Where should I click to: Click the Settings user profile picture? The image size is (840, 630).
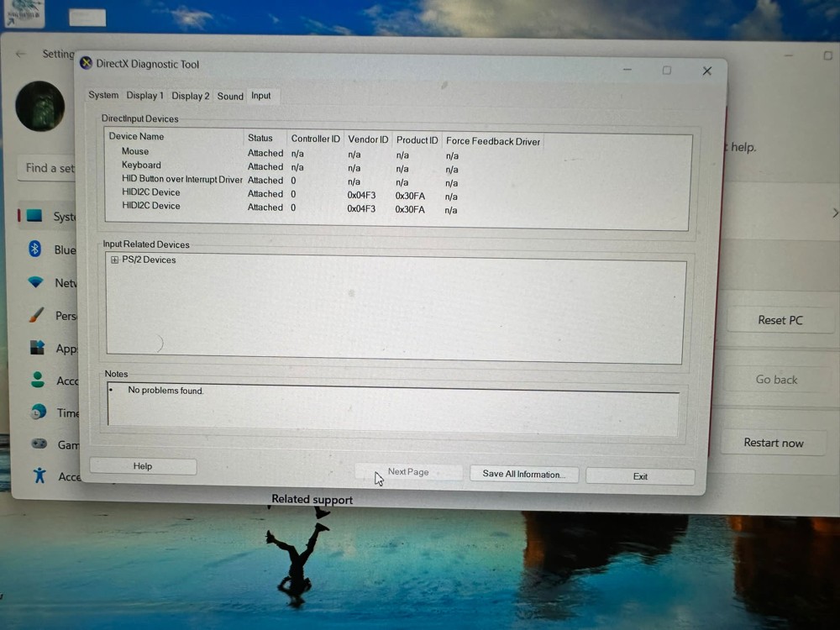(40, 106)
